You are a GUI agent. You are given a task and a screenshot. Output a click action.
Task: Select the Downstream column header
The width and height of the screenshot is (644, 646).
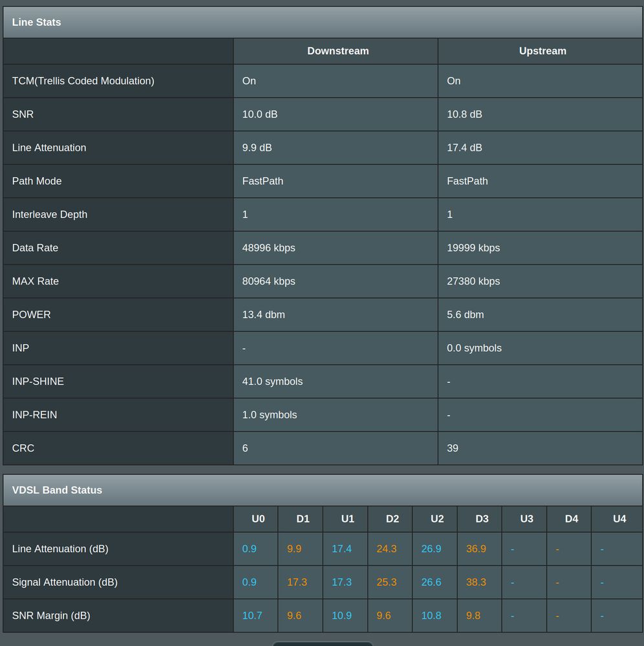[338, 51]
